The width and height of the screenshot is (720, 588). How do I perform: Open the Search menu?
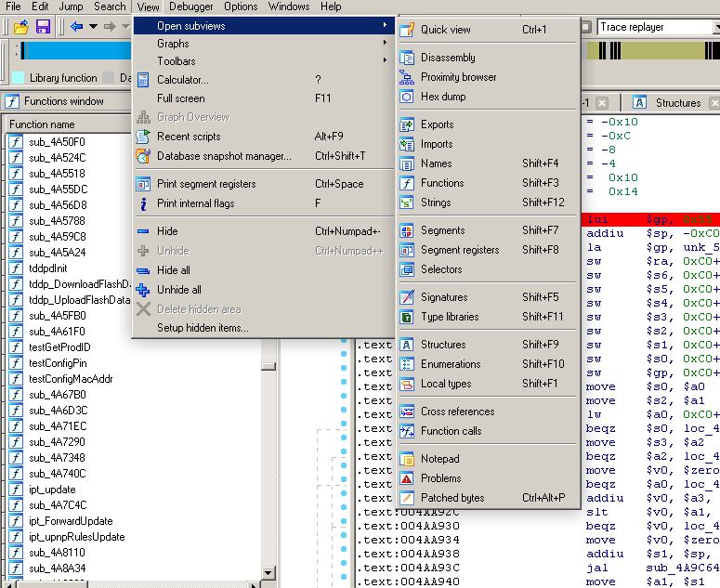pyautogui.click(x=110, y=7)
